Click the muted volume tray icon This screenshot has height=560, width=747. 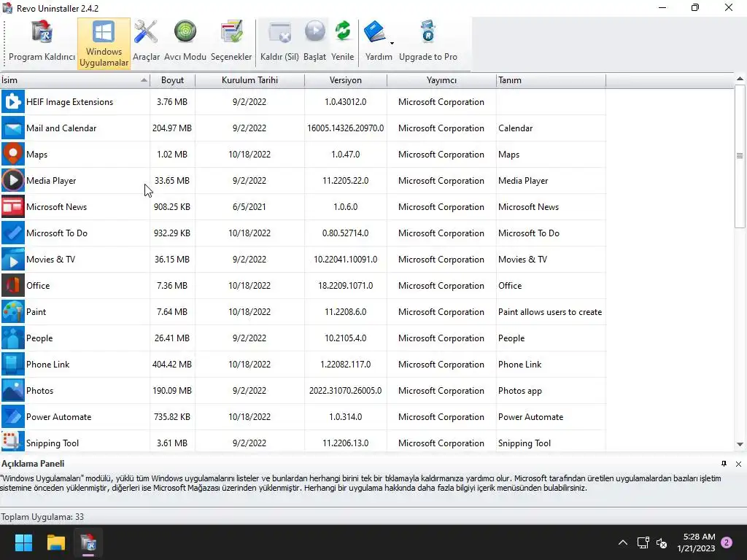[x=661, y=542]
